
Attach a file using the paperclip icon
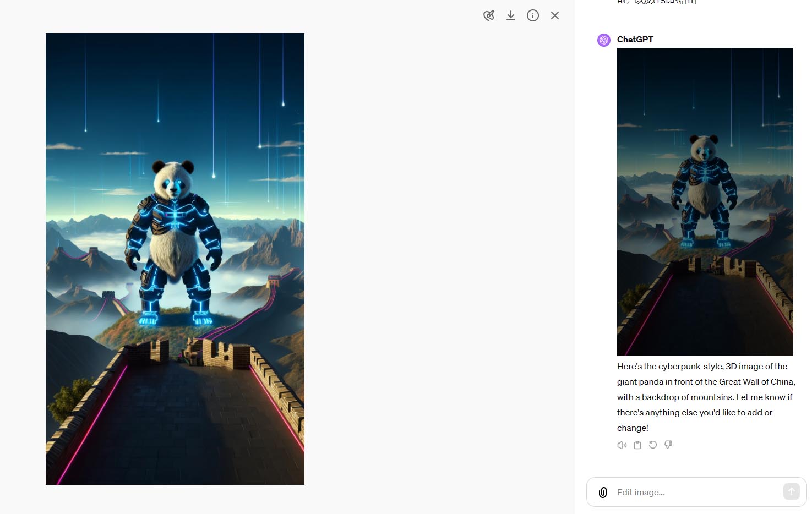pyautogui.click(x=603, y=492)
